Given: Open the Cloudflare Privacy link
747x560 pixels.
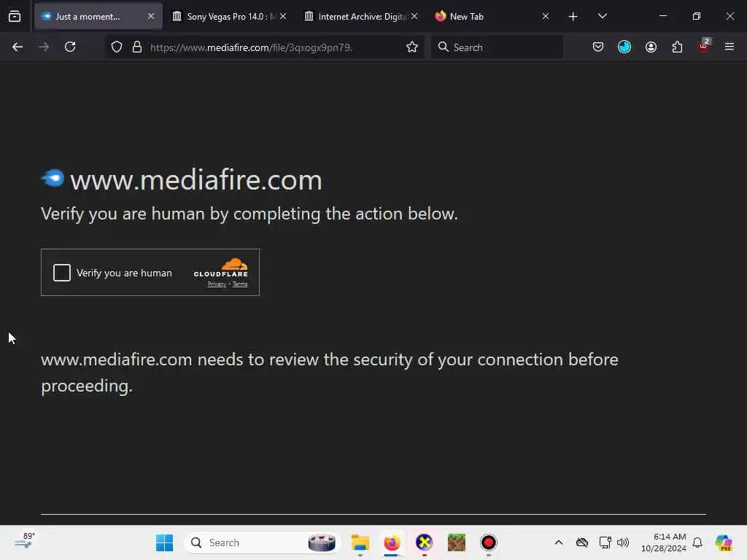Looking at the screenshot, I should pos(217,284).
